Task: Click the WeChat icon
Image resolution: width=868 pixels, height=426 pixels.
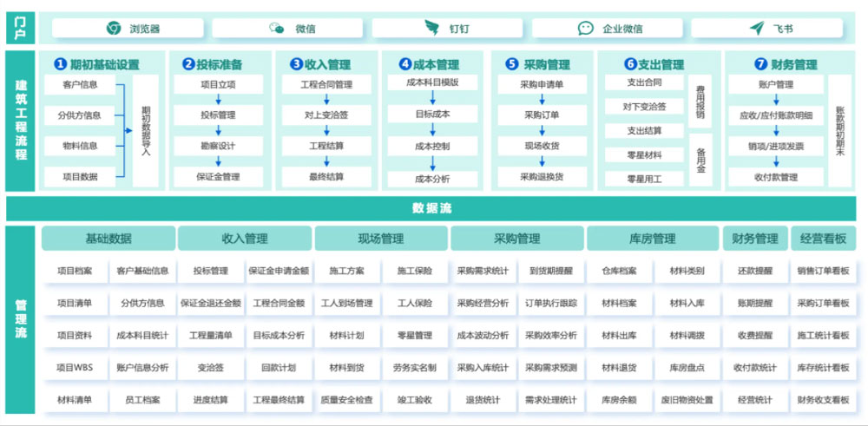Action: tap(277, 29)
